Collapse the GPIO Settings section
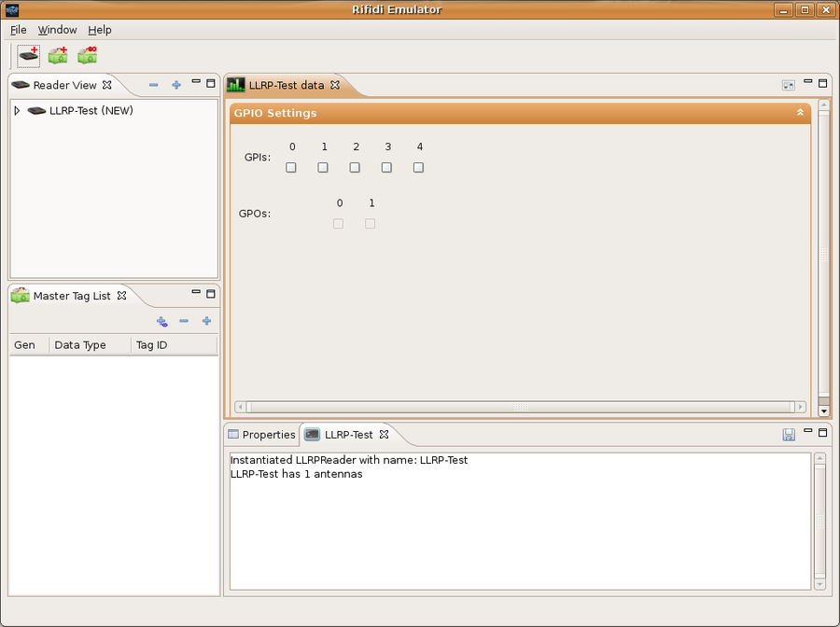This screenshot has height=627, width=840. [x=799, y=112]
